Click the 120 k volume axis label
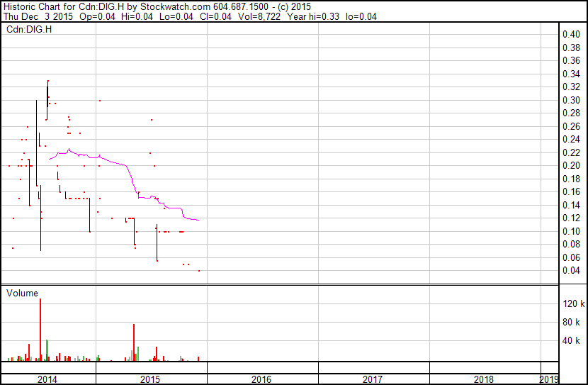588x385 pixels. [x=574, y=303]
